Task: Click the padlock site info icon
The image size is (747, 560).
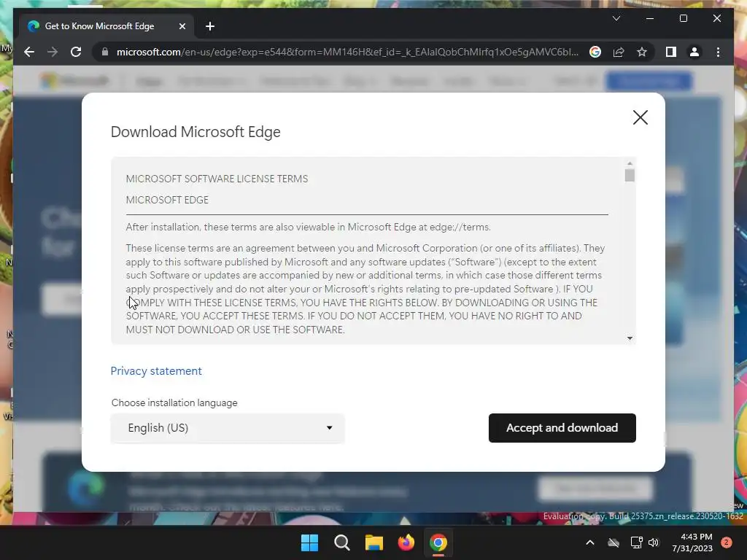Action: (105, 52)
